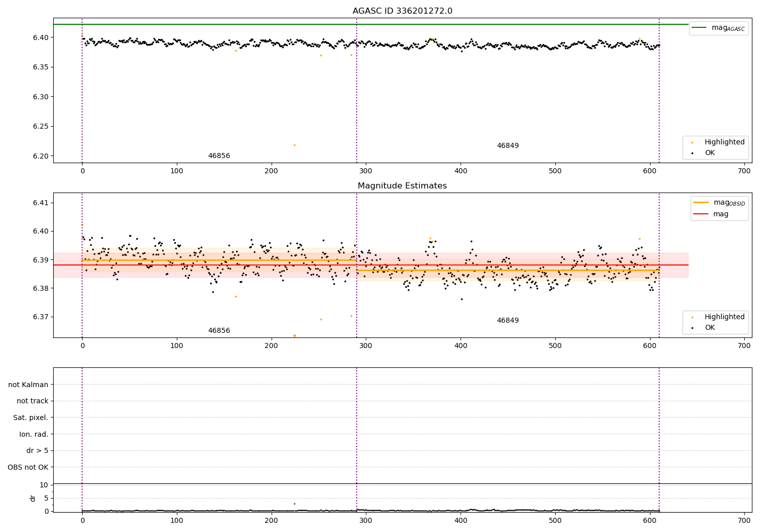Click the 6.35 y-tick in top plot

(42, 67)
